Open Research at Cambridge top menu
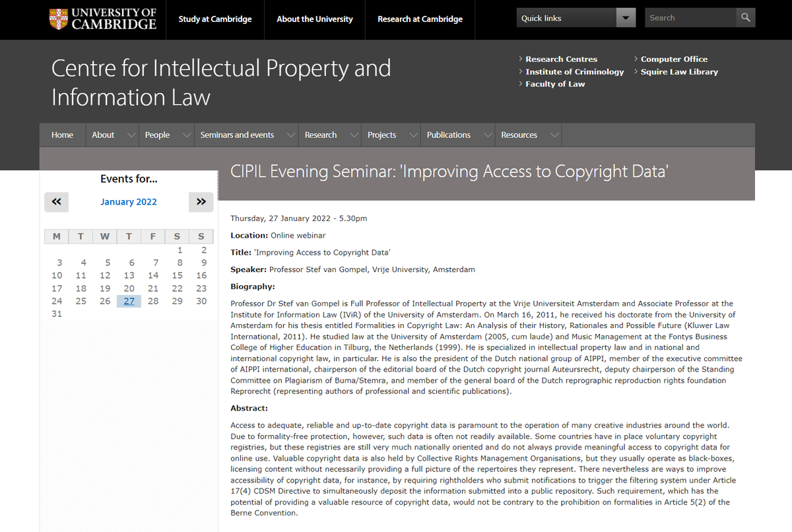792x532 pixels. click(420, 19)
